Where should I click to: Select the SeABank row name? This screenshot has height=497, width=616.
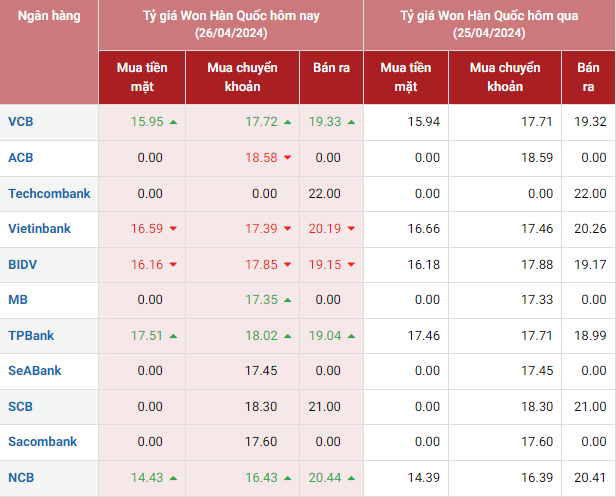[x=34, y=371]
